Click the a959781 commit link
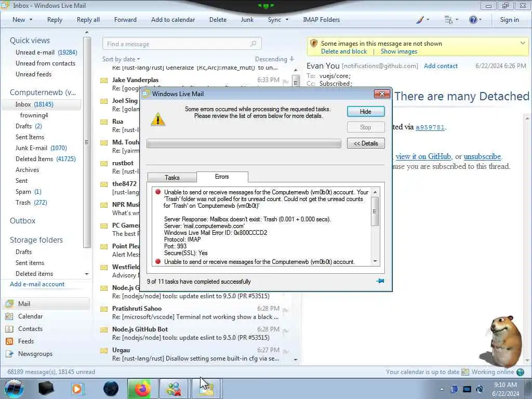Screen dimensions: 532x399 click(x=430, y=127)
